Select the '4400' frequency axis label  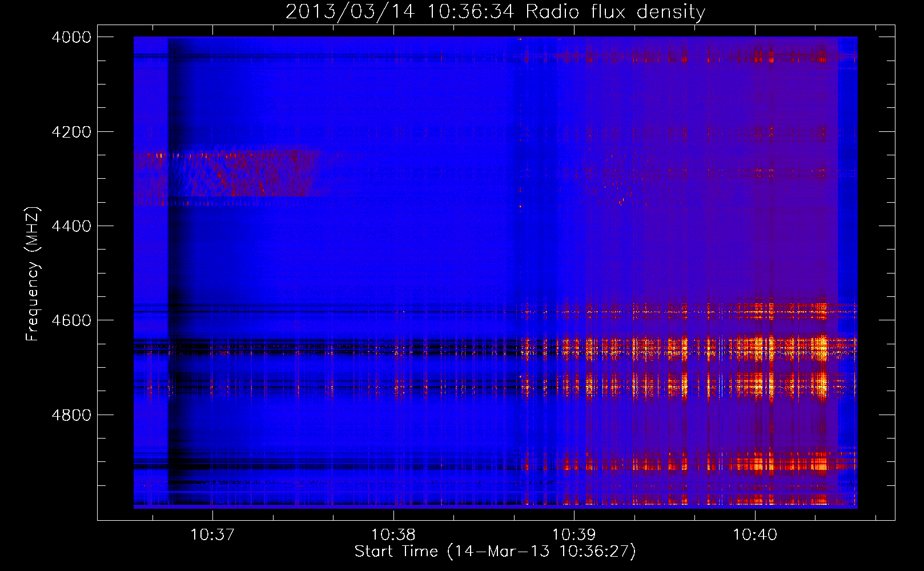pos(71,226)
